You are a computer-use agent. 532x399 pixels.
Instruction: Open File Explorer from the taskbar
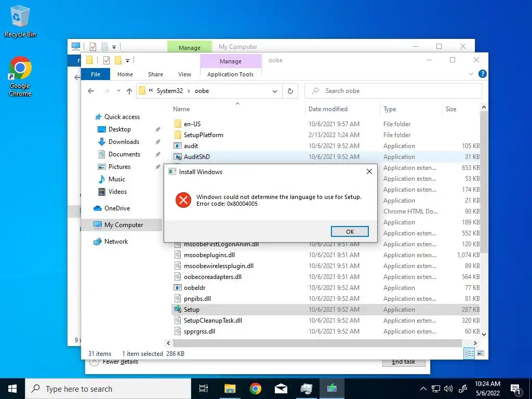230,389
